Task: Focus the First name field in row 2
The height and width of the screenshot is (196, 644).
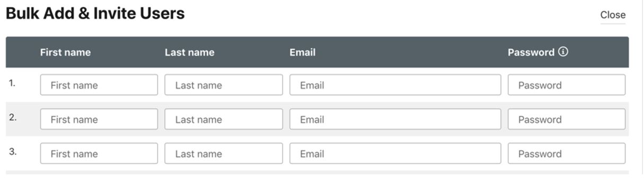Action: (x=99, y=119)
